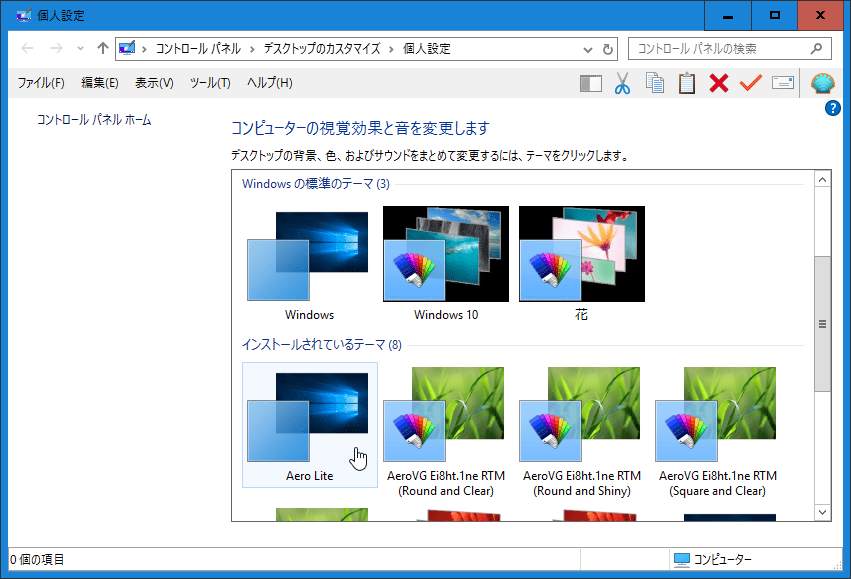Click the 個人設定 breadcrumb
Viewport: 851px width, 579px height.
point(427,49)
